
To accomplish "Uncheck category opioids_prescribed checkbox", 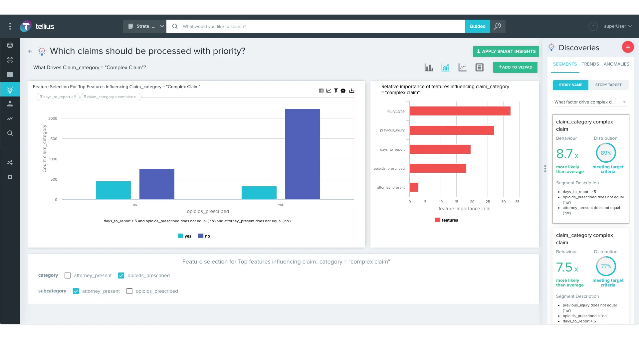I will (x=121, y=275).
